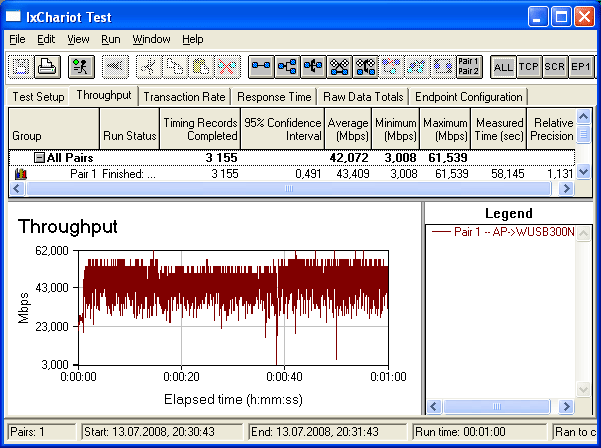601x448 pixels.
Task: Click the Pair 1 Pair 2 grouping button
Action: click(x=469, y=67)
